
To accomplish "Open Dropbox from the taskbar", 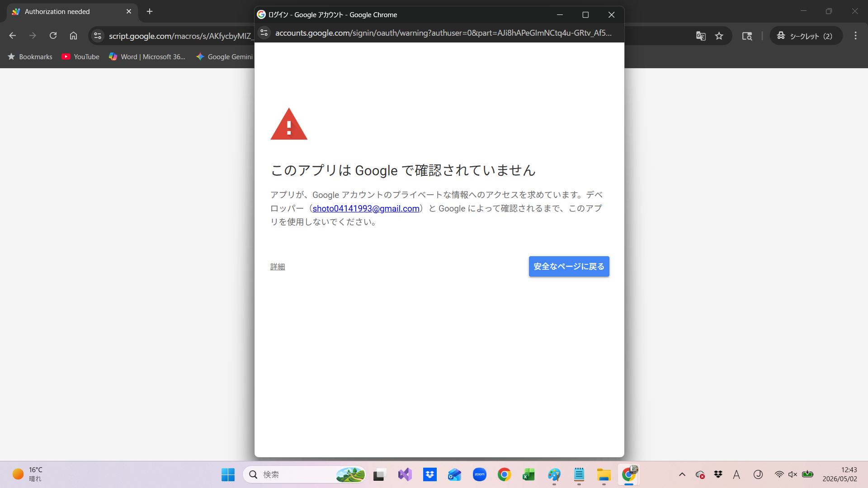I will [x=429, y=474].
